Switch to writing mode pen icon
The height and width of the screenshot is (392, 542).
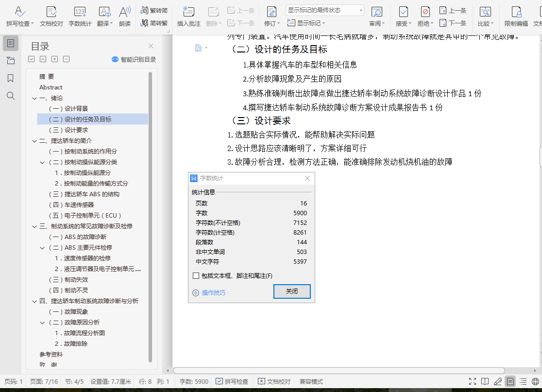pos(498,382)
